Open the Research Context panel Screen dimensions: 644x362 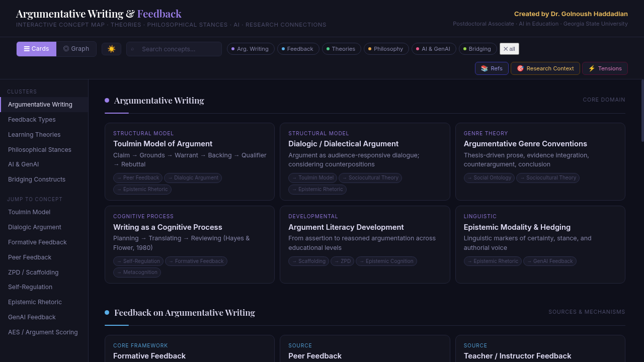click(x=545, y=68)
